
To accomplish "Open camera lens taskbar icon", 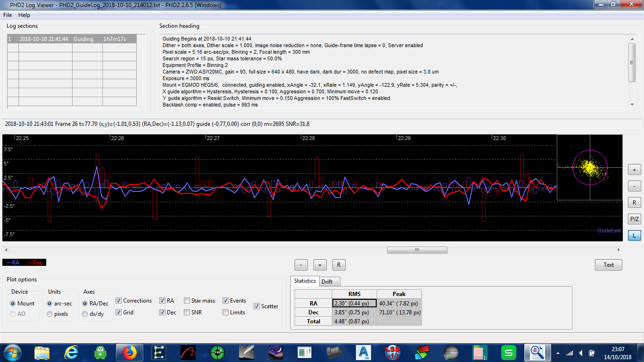I will [x=334, y=353].
